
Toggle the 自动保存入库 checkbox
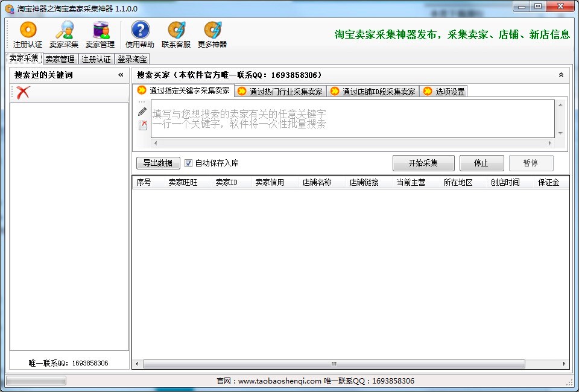pyautogui.click(x=188, y=163)
